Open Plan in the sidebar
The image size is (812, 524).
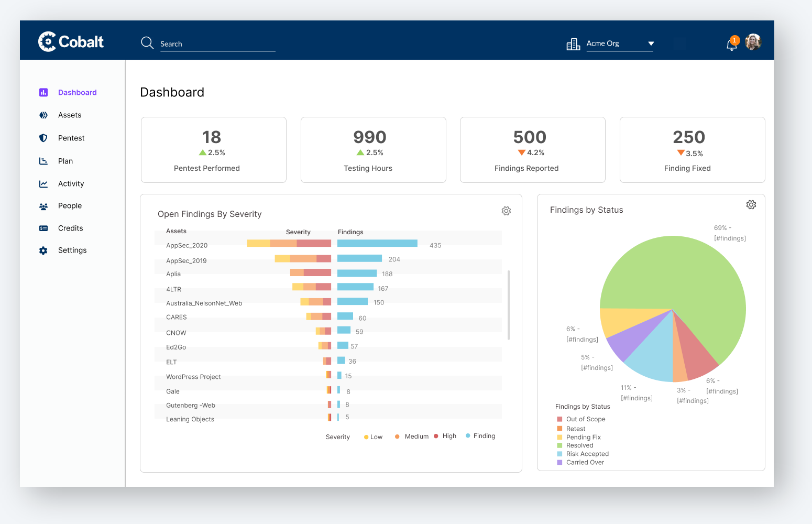point(65,161)
